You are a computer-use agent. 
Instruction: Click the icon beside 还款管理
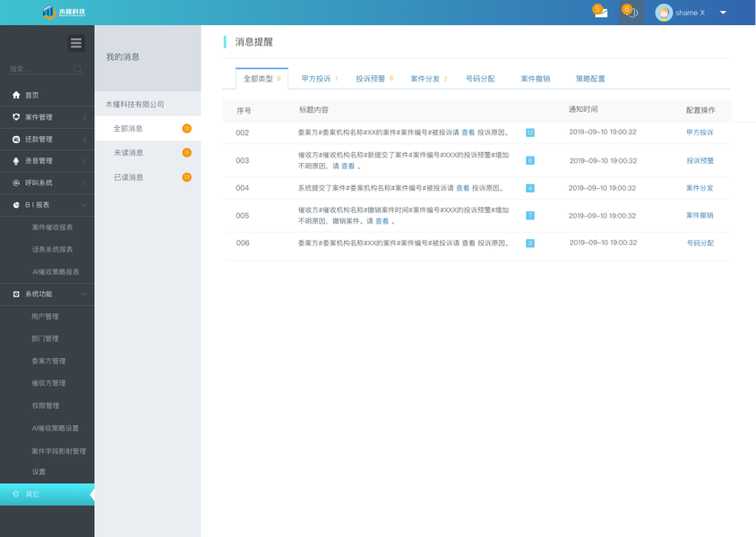tap(16, 140)
